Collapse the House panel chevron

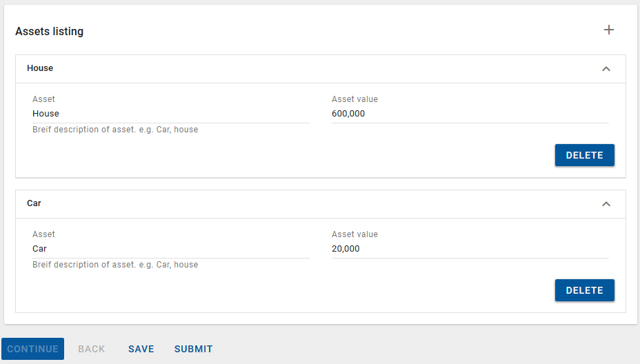[x=606, y=69]
